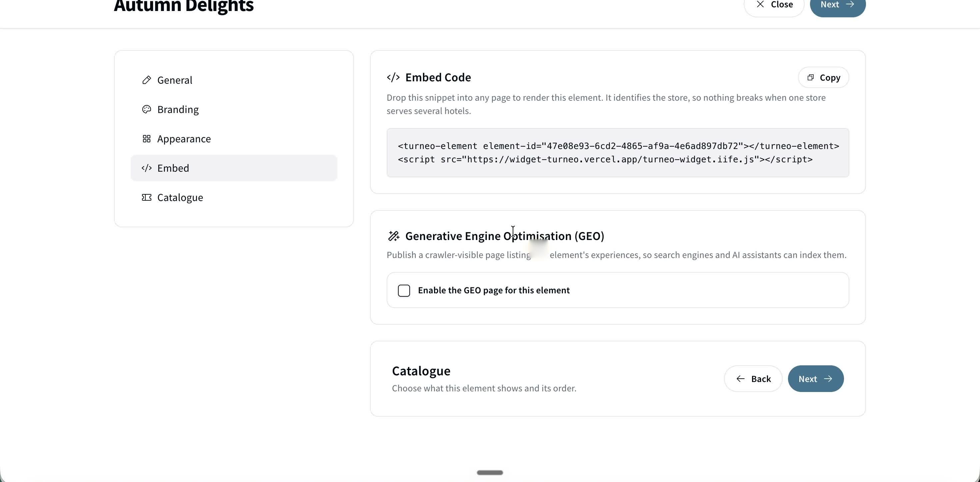Viewport: 980px width, 482px height.
Task: Open the General settings section
Action: (x=234, y=80)
